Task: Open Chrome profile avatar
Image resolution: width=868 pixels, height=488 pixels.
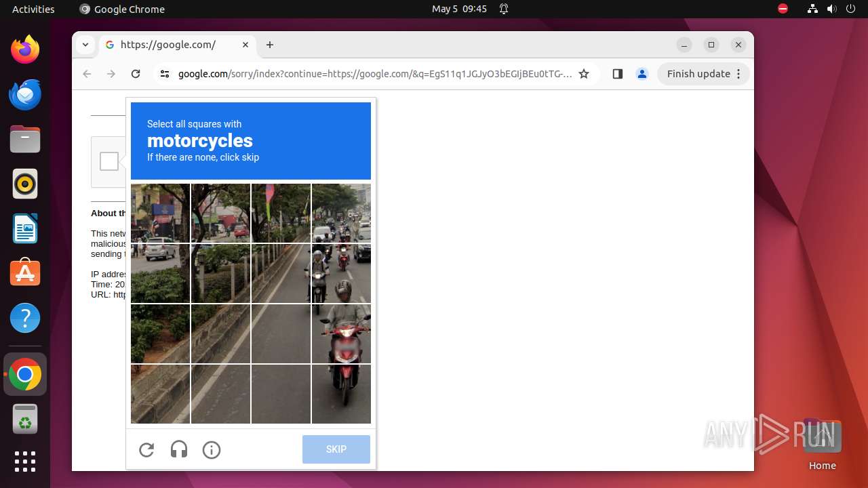Action: [642, 74]
